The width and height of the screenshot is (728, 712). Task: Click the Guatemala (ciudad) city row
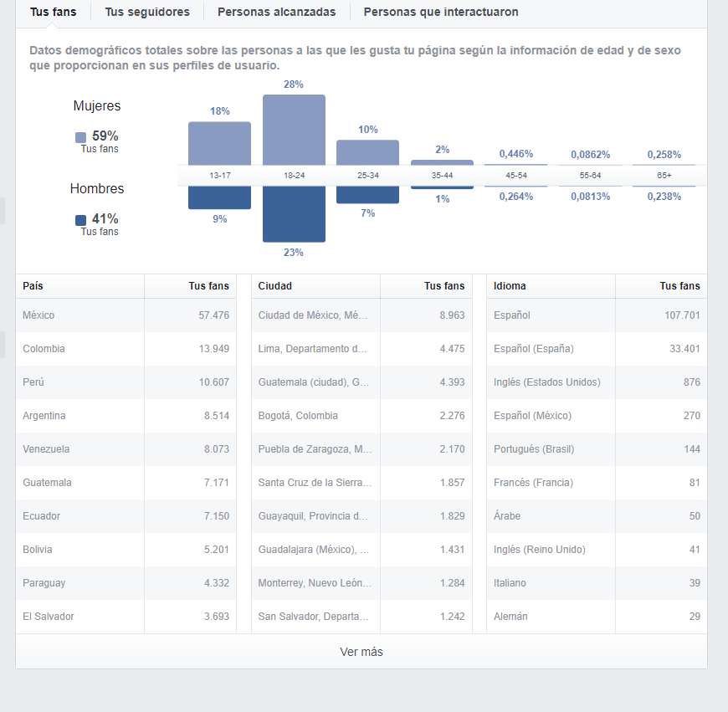(361, 382)
